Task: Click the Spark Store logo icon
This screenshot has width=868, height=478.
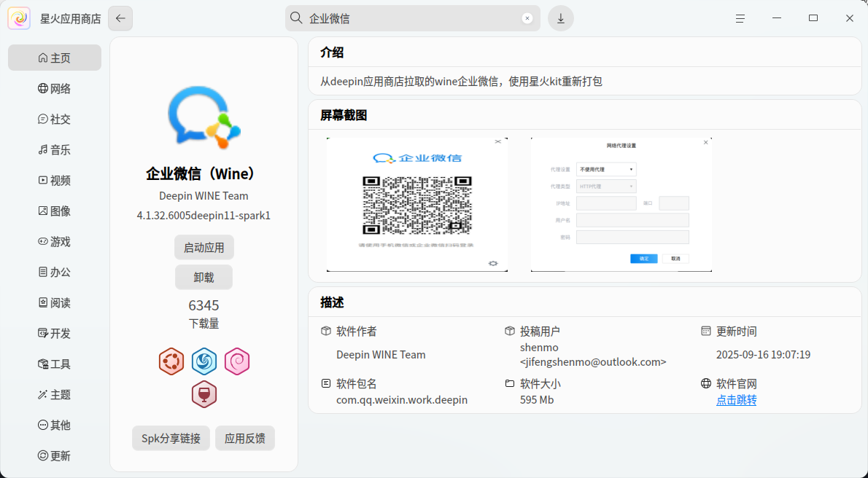Action: (x=19, y=18)
